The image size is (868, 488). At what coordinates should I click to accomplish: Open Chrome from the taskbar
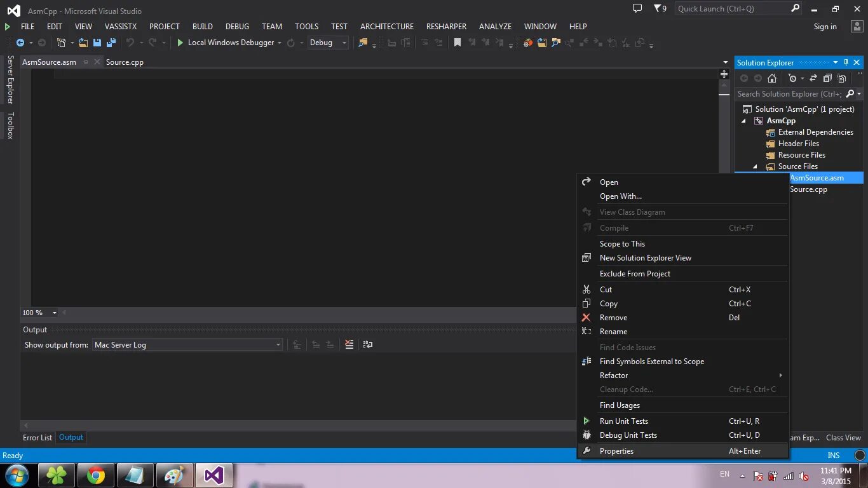pos(96,475)
